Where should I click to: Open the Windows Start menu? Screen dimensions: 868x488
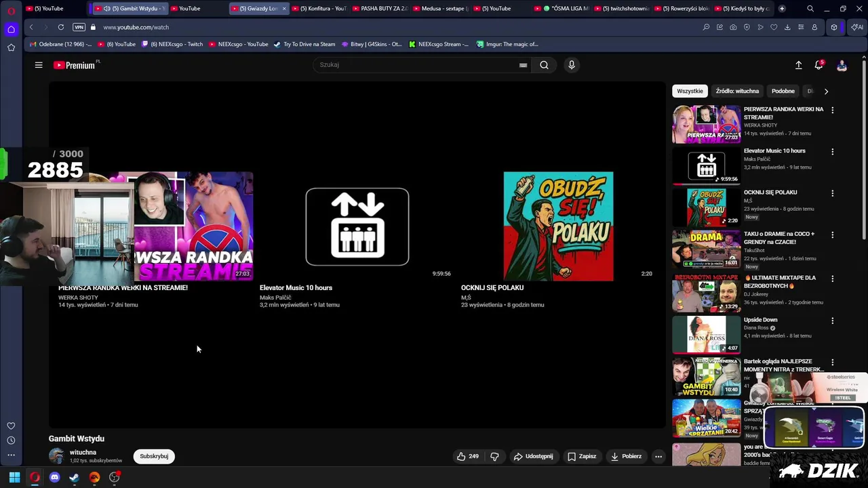(x=14, y=477)
